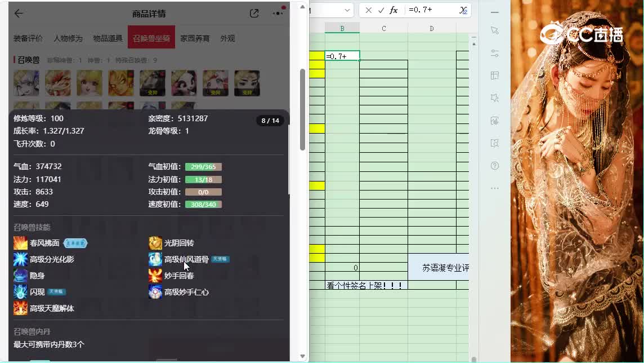Click the 亲密度: 5131287 value
Screen dimensions: 644x363
coord(178,118)
